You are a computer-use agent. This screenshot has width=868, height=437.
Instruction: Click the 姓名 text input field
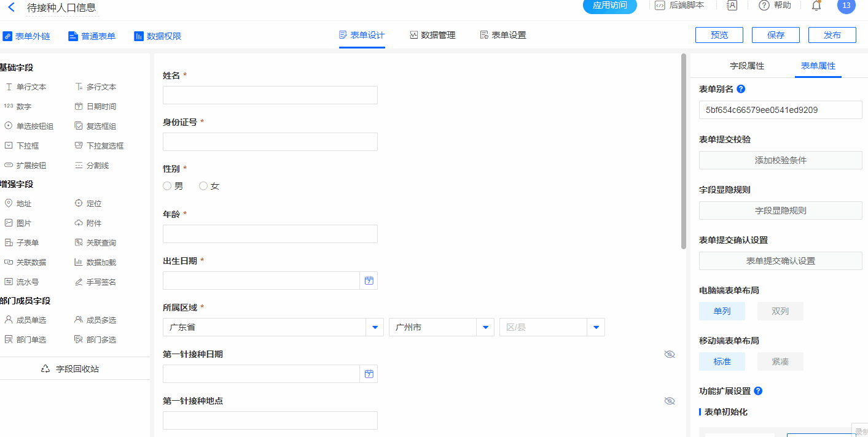pyautogui.click(x=270, y=95)
